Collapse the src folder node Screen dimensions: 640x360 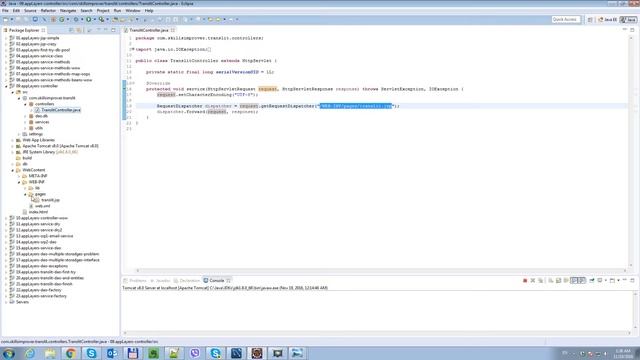point(13,92)
